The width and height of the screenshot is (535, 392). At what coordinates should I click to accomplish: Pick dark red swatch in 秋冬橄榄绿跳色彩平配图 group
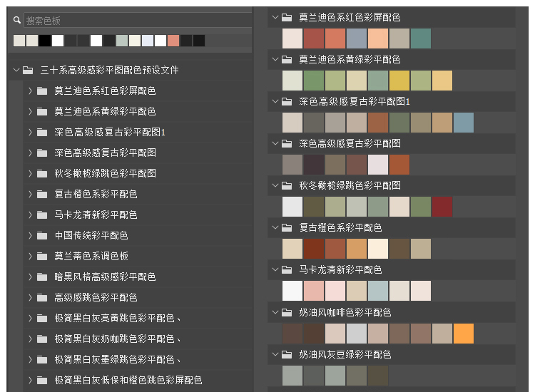pyautogui.click(x=442, y=207)
